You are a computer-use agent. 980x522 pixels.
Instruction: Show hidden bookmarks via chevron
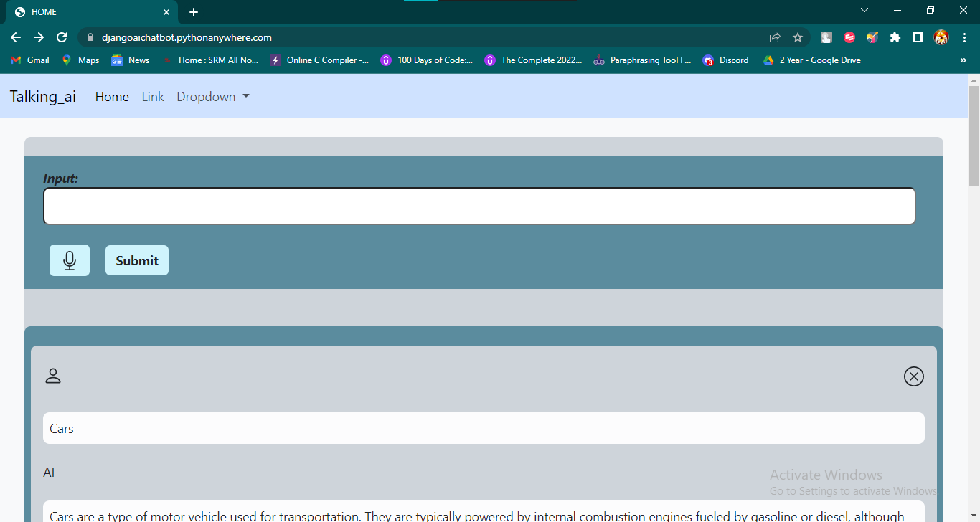(x=963, y=60)
